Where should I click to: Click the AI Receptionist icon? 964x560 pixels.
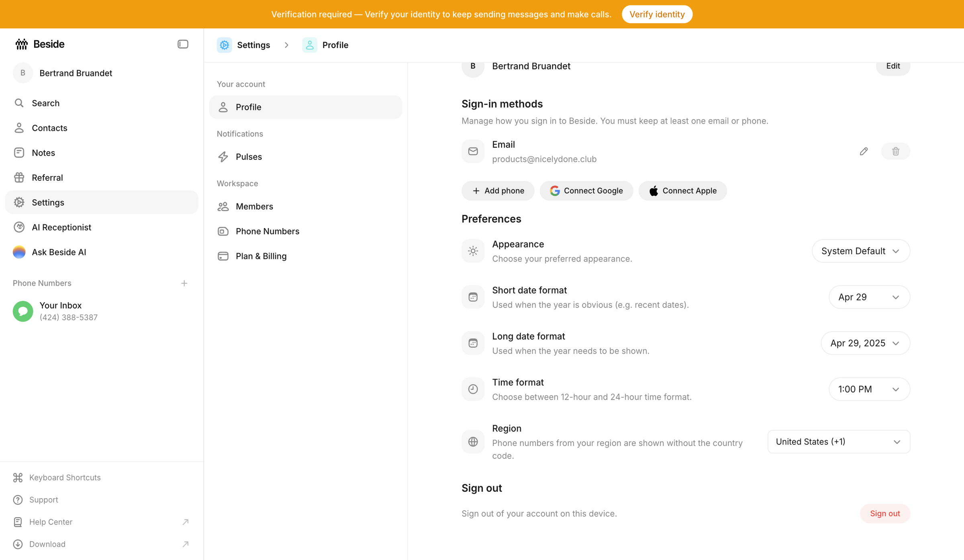click(x=19, y=227)
